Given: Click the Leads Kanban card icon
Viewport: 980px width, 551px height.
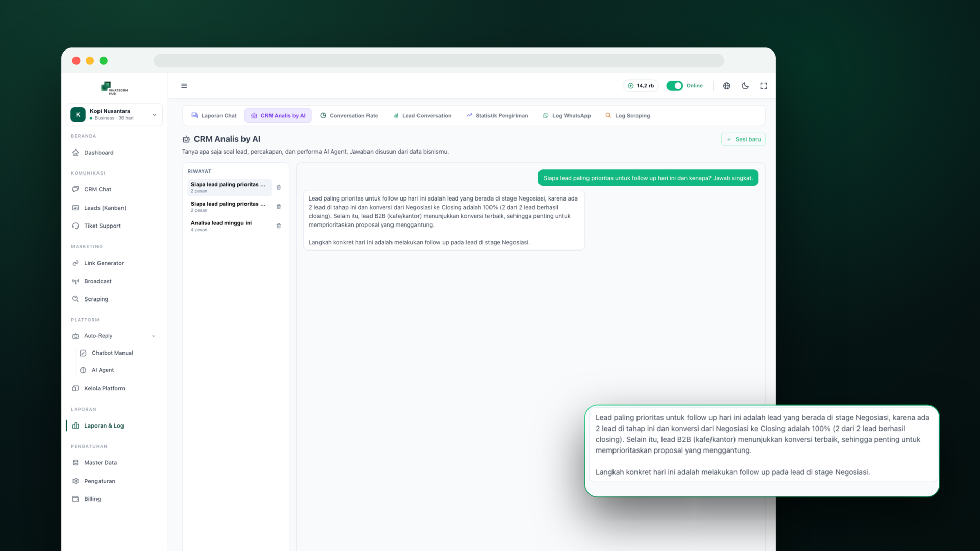Looking at the screenshot, I should click(76, 208).
